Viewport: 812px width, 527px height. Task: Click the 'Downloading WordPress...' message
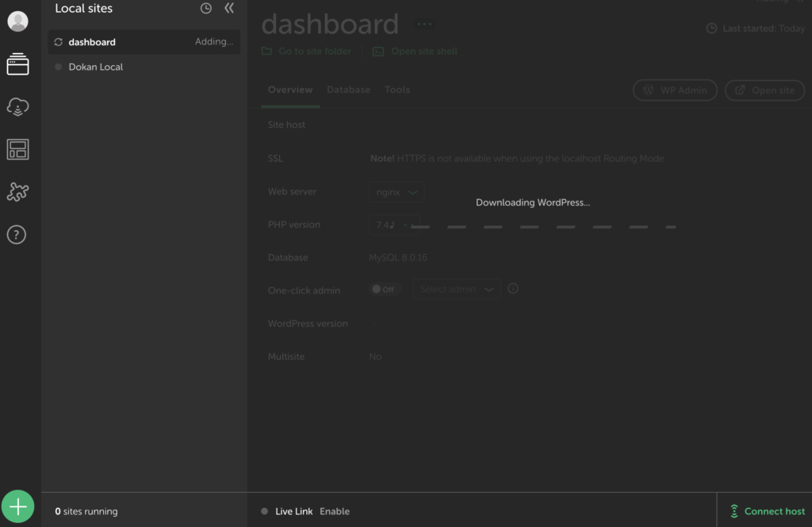coord(533,202)
